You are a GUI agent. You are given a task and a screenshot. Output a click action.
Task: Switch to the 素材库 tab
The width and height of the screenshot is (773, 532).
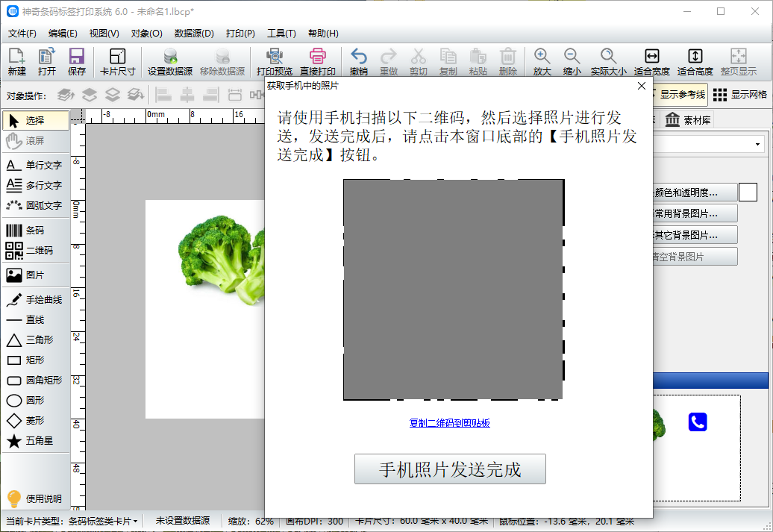[687, 120]
